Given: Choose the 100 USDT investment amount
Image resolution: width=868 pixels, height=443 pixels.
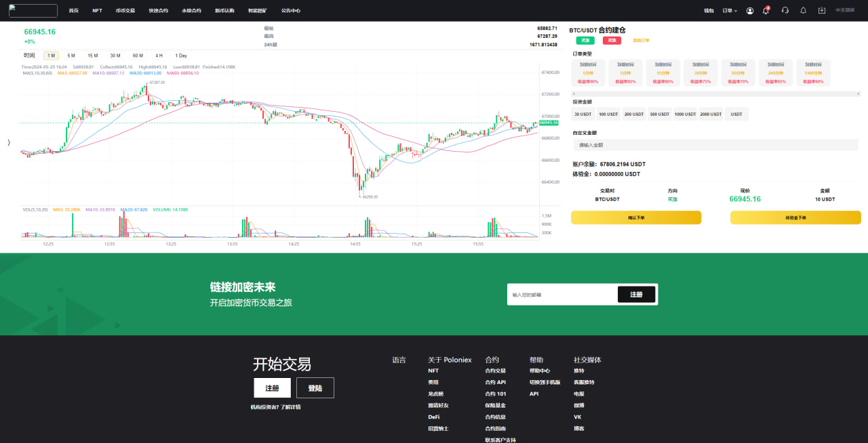Looking at the screenshot, I should tap(608, 114).
